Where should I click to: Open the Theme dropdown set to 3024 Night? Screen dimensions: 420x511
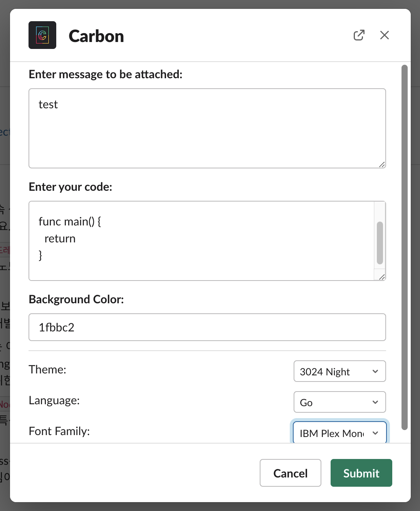[340, 371]
